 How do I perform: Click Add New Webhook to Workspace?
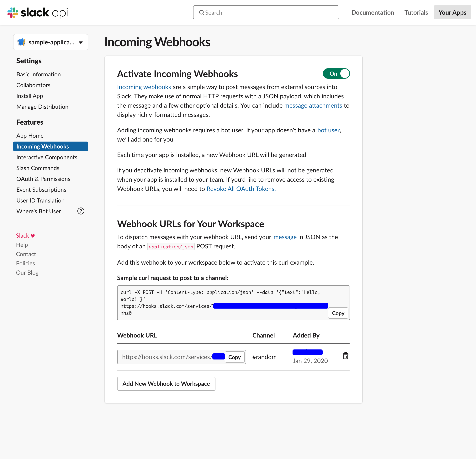click(166, 383)
